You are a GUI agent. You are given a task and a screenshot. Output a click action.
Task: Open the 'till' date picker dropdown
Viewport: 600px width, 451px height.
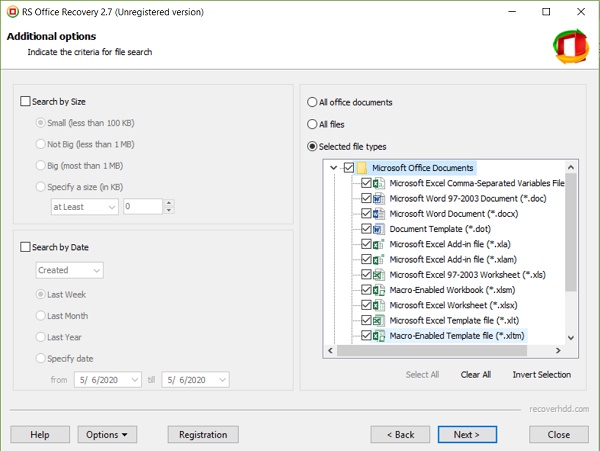click(x=222, y=380)
